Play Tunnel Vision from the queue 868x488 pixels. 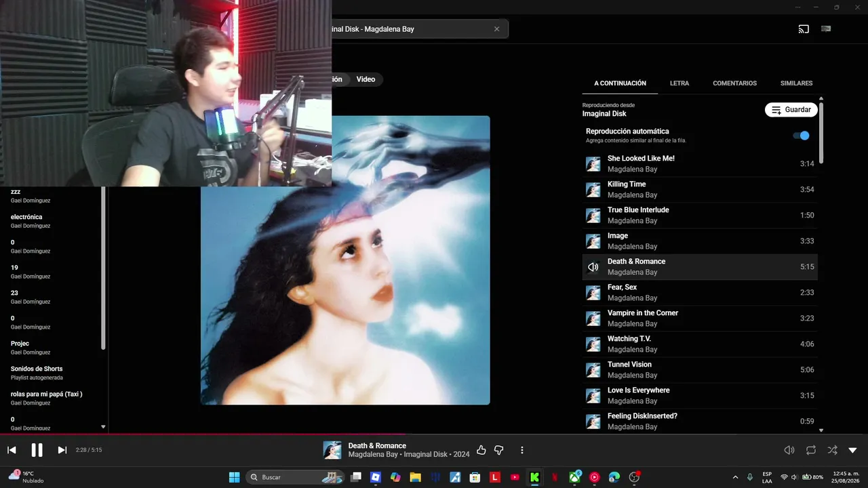700,370
